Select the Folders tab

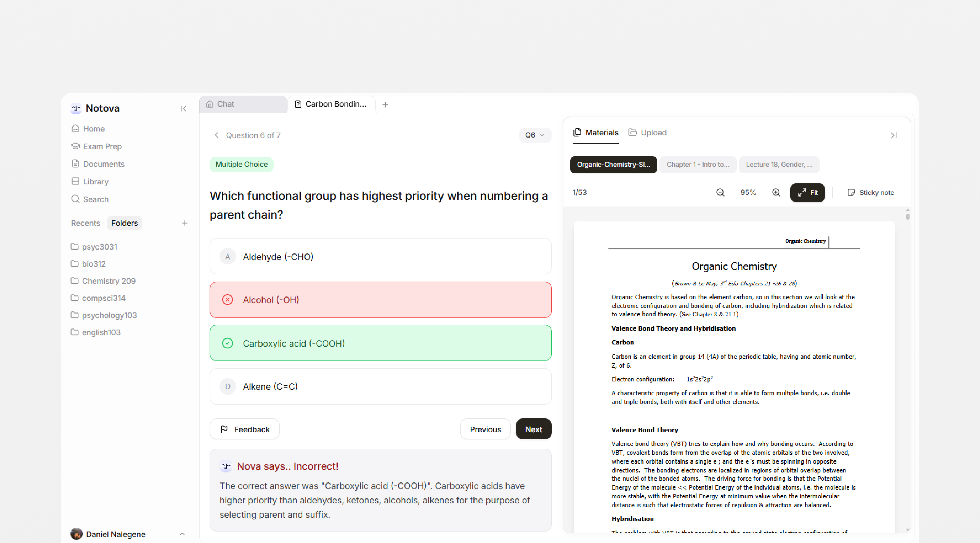point(124,223)
